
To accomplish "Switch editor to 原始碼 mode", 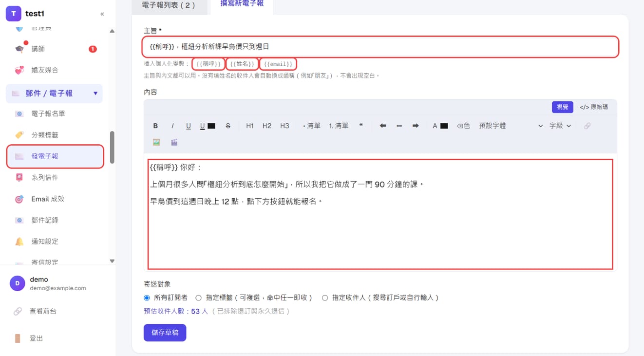I will coord(594,107).
